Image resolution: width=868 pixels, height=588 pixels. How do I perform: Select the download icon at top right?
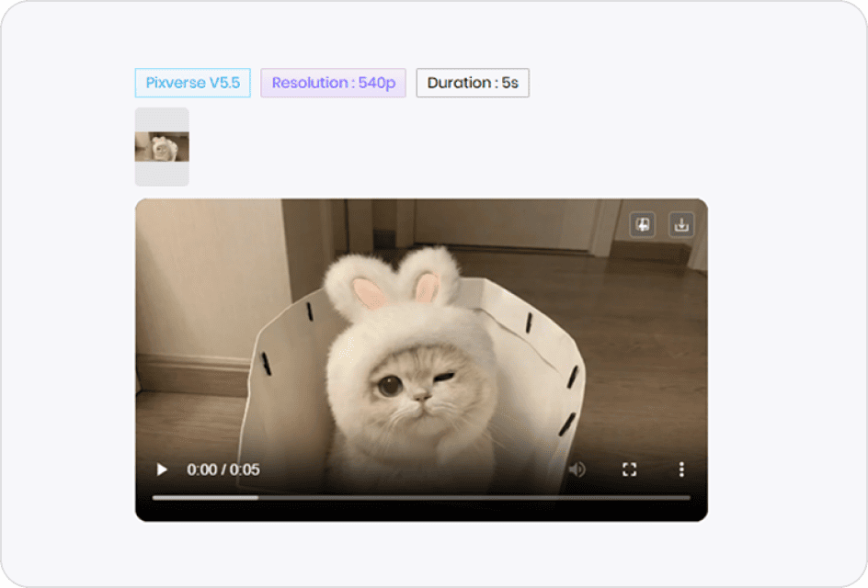coord(680,223)
